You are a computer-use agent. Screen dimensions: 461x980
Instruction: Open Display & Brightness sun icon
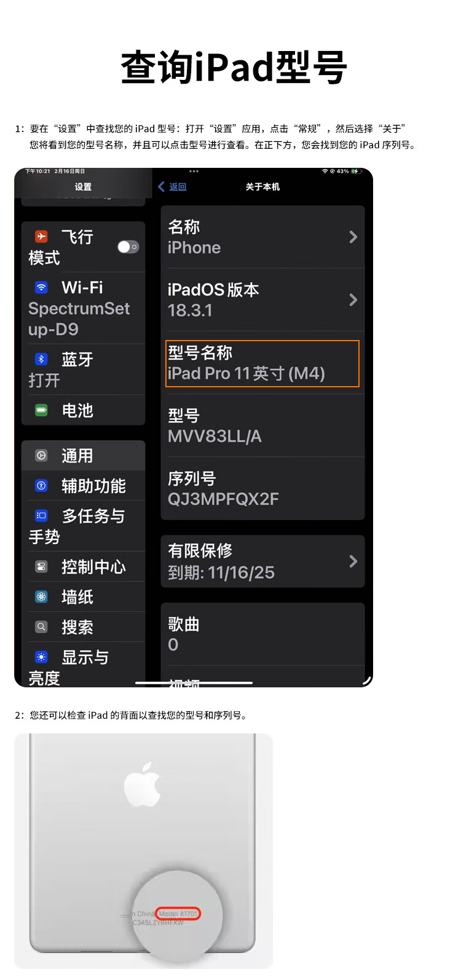pyautogui.click(x=41, y=657)
